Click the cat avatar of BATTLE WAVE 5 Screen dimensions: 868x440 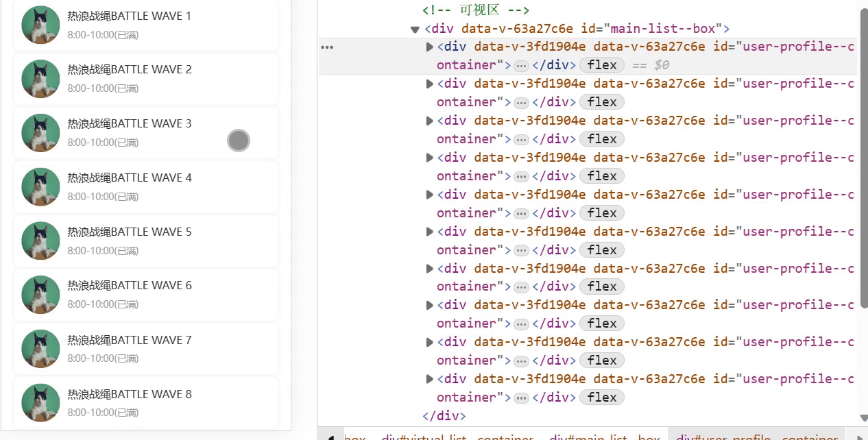[40, 241]
